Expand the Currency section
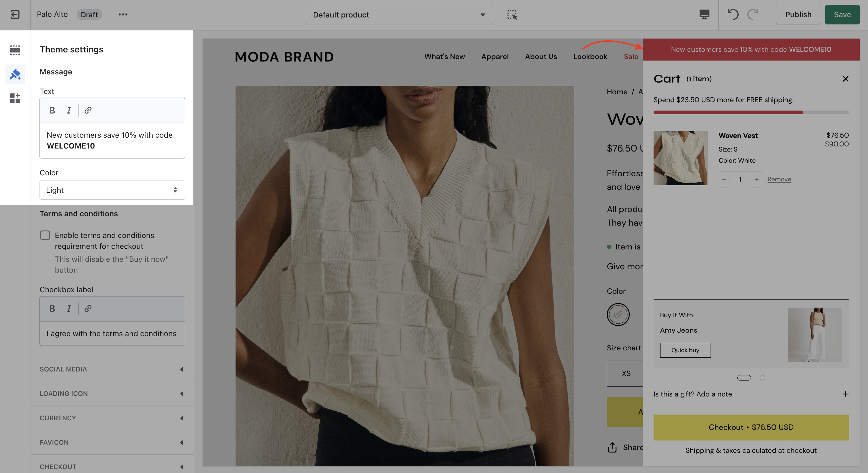The height and width of the screenshot is (473, 868). pos(112,418)
